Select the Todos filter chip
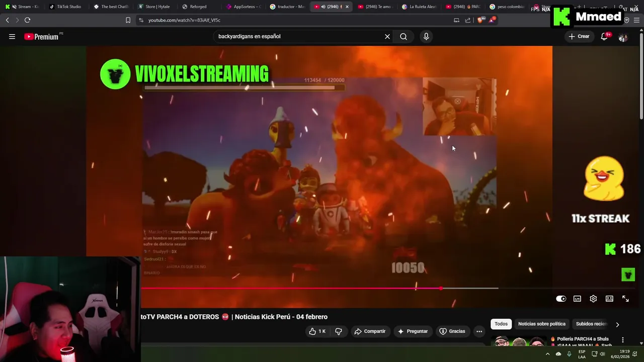Screen dimensions: 644x362 [501, 324]
